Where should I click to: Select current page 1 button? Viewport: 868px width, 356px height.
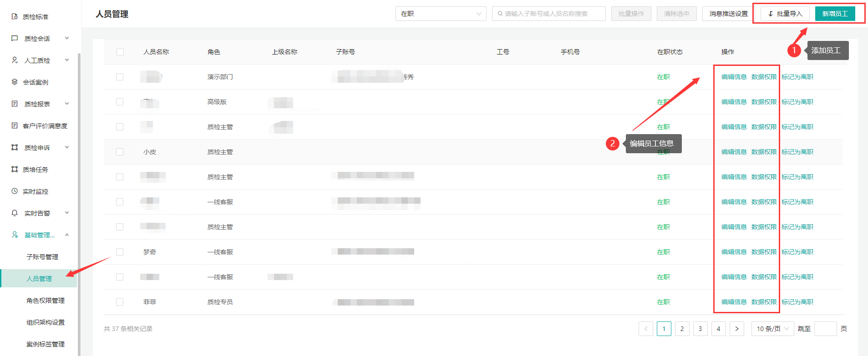click(664, 329)
